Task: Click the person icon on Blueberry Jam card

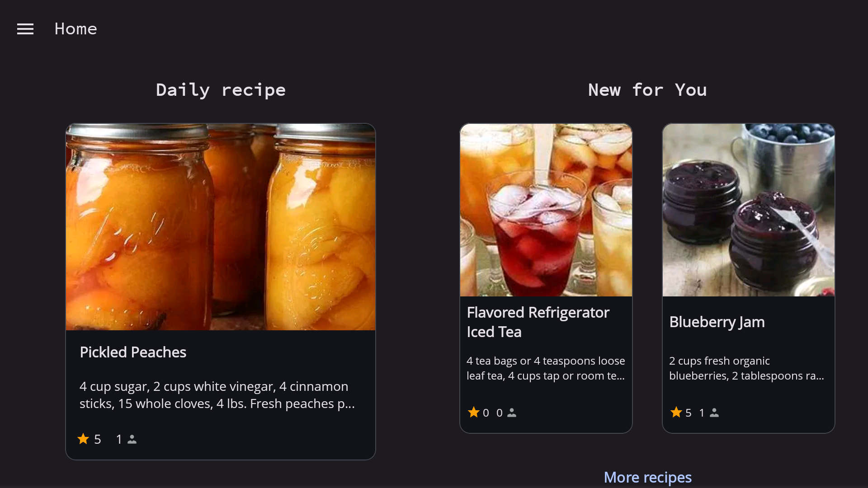Action: click(714, 413)
